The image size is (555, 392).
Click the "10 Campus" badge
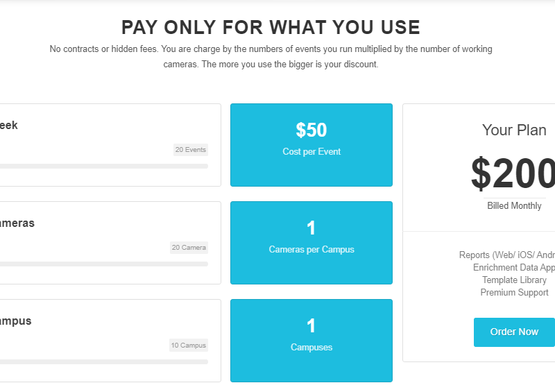pos(189,346)
